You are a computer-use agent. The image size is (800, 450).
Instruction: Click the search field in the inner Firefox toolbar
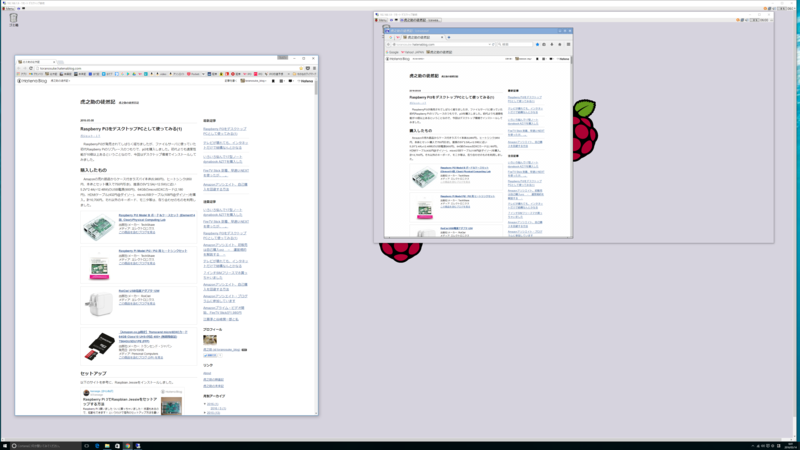pyautogui.click(x=515, y=44)
